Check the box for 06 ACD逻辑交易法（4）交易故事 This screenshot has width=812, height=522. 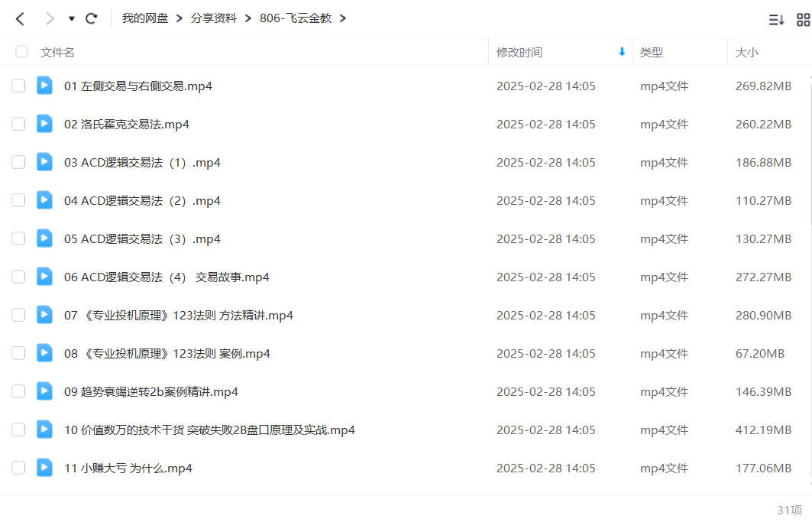point(18,277)
